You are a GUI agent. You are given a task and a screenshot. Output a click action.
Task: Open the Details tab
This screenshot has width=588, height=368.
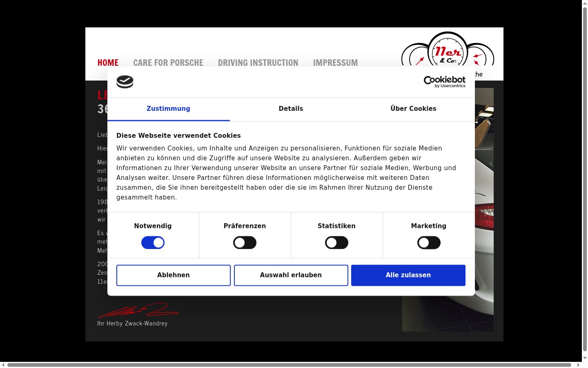click(x=291, y=109)
